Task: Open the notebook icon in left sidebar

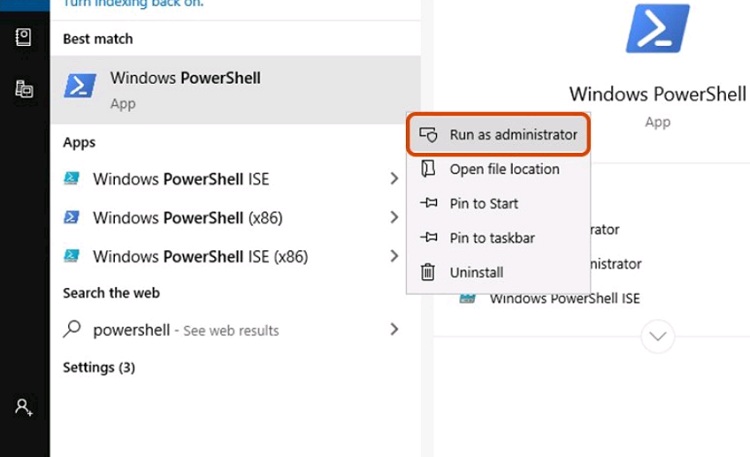Action: pos(23,37)
